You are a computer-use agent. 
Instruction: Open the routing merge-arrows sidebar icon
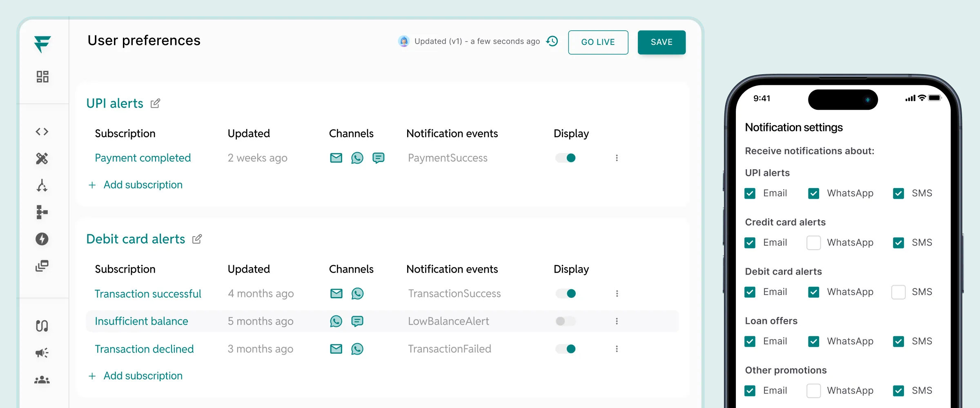pos(42,185)
